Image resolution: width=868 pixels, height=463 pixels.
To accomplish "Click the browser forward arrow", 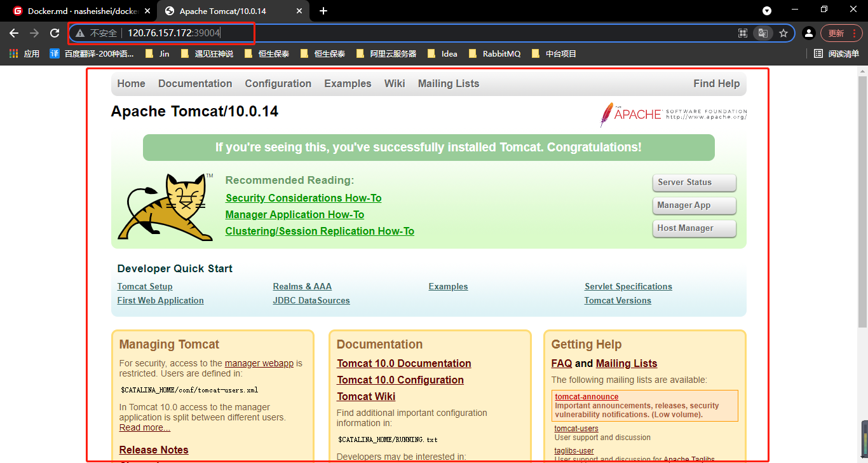I will [34, 33].
